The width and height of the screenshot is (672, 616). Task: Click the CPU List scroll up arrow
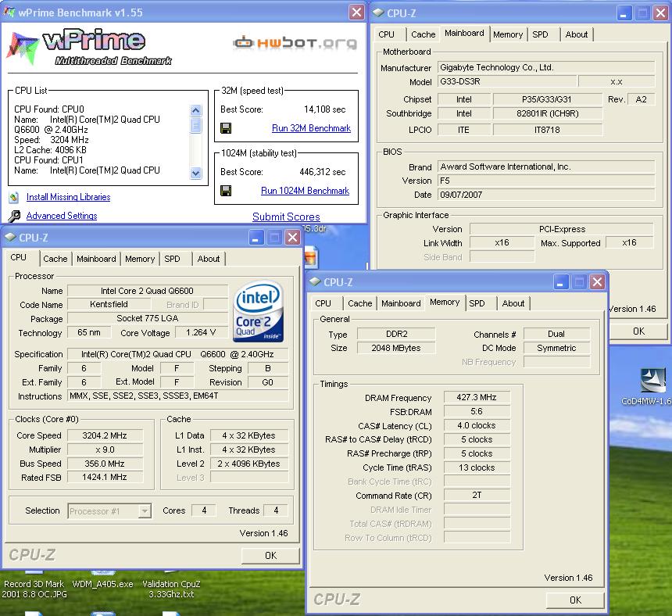click(195, 110)
